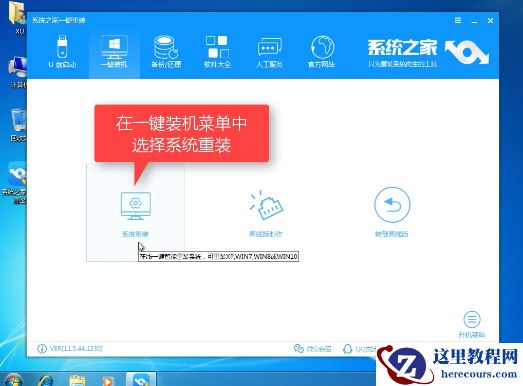The width and height of the screenshot is (523, 386).
Task: Open media player from taskbar
Action: [107, 380]
